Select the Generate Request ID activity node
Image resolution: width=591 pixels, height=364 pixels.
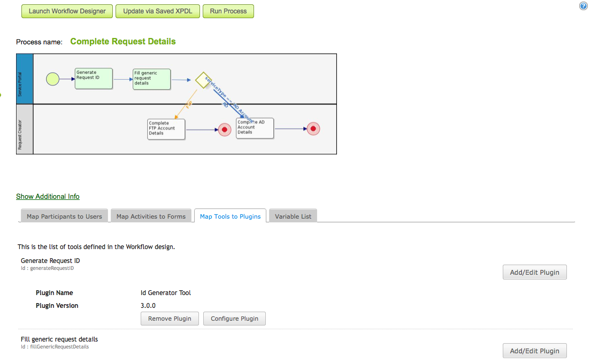click(94, 79)
